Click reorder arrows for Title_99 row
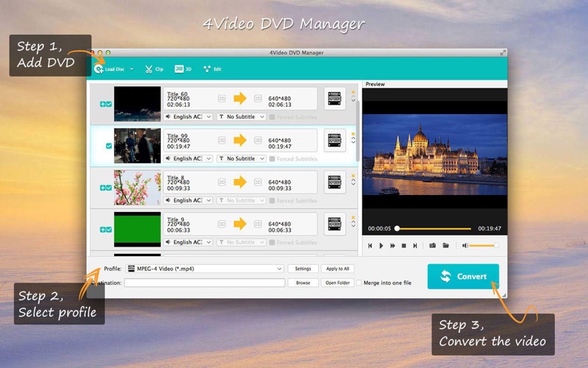The height and width of the screenshot is (368, 588). click(353, 141)
